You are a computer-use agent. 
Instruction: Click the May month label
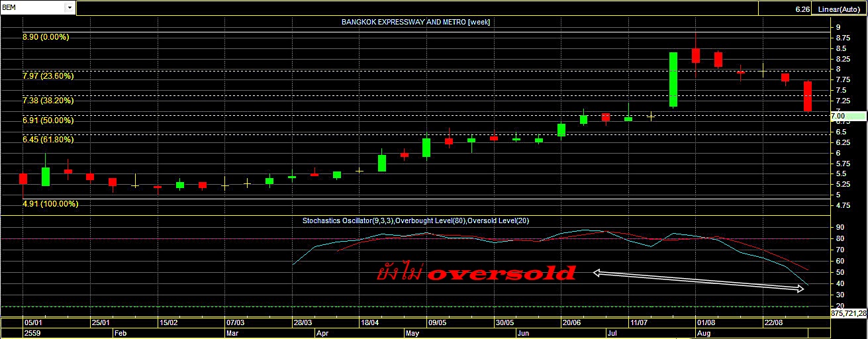[x=412, y=333]
